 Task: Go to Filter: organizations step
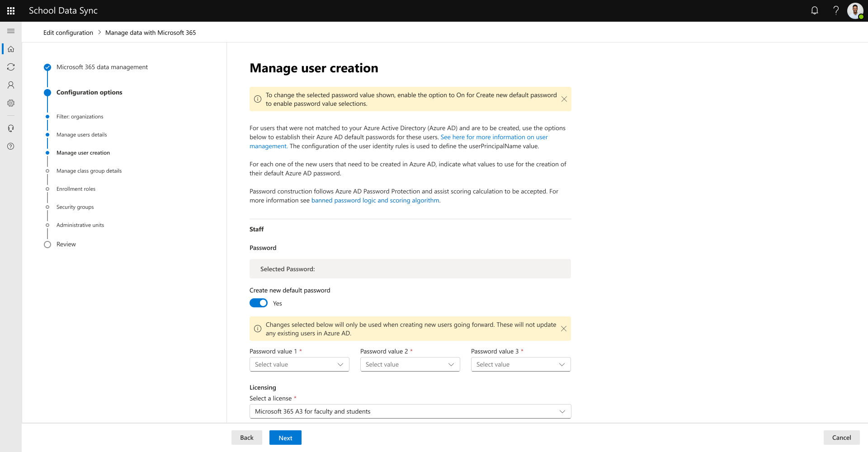point(80,117)
